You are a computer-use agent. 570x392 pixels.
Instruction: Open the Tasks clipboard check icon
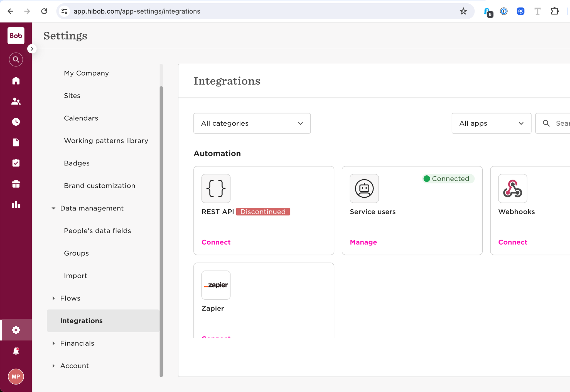coord(16,163)
